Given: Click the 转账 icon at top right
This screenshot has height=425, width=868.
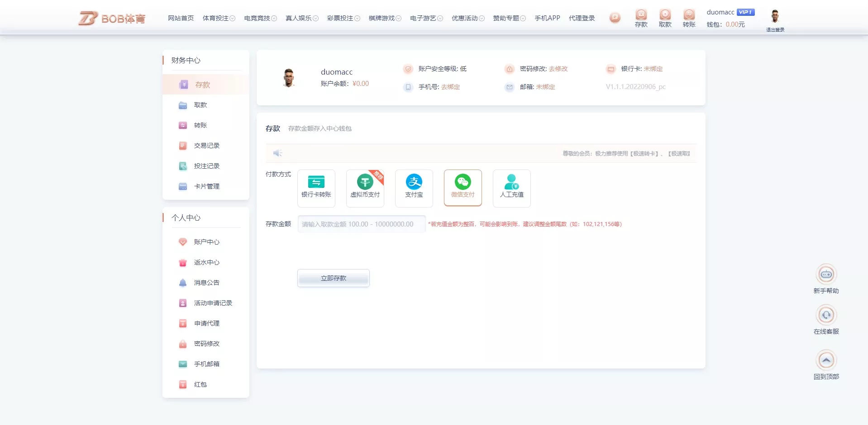Looking at the screenshot, I should tap(689, 17).
